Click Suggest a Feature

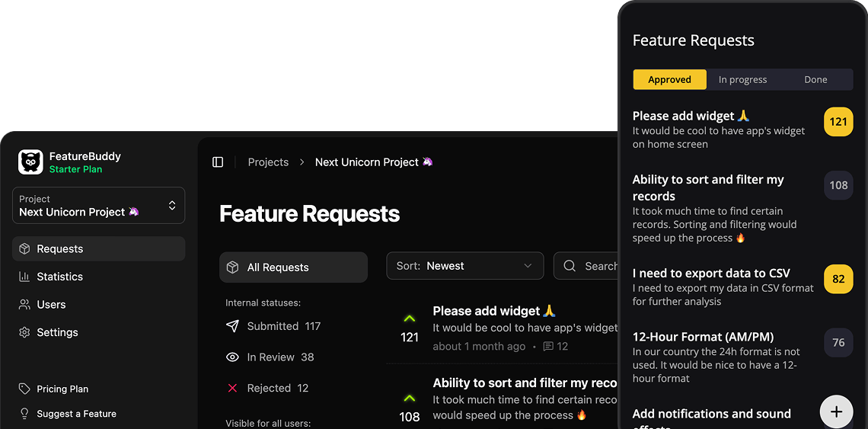pyautogui.click(x=76, y=414)
